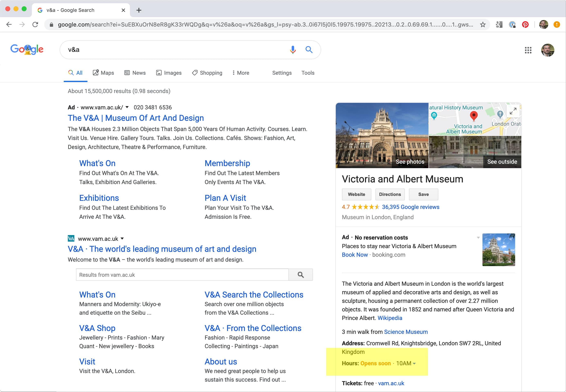Open the Science Museum link
Image resolution: width=566 pixels, height=392 pixels.
[x=406, y=332]
